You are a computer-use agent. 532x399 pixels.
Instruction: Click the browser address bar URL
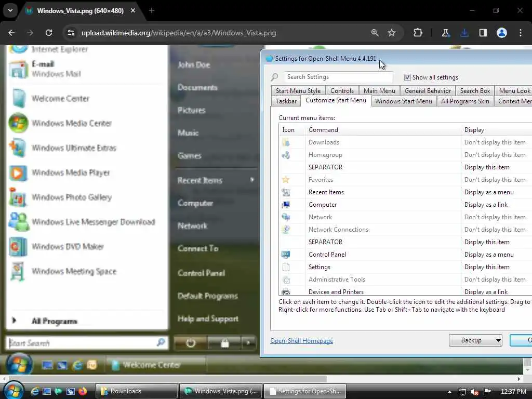(x=179, y=33)
